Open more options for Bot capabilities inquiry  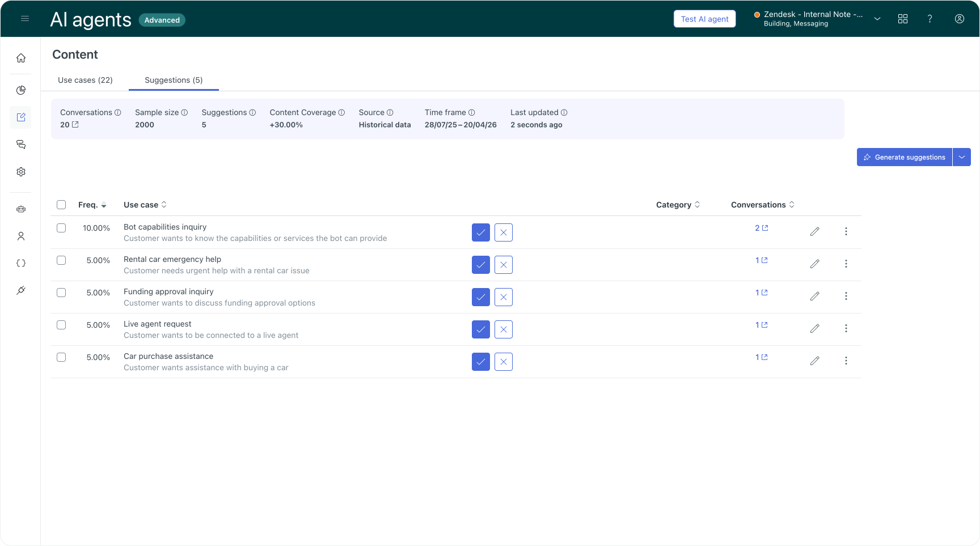coord(846,231)
